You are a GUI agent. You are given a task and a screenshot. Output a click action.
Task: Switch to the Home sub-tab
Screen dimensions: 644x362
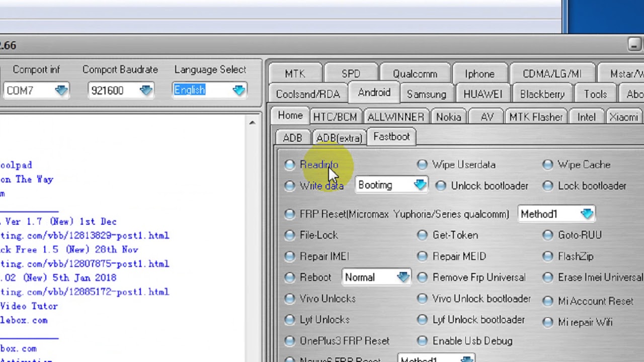tap(290, 116)
